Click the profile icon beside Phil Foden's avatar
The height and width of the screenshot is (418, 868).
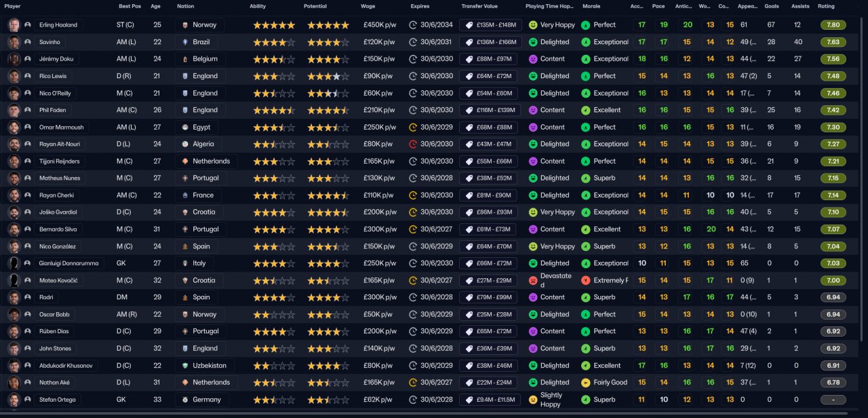click(x=28, y=110)
